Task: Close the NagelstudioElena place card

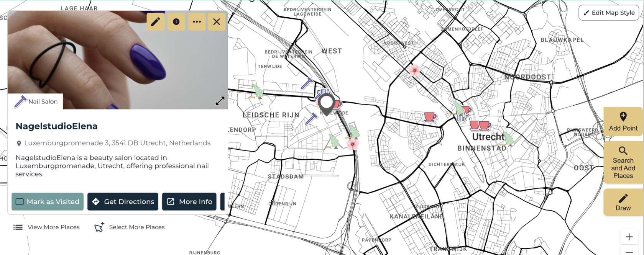Action: 217,22
